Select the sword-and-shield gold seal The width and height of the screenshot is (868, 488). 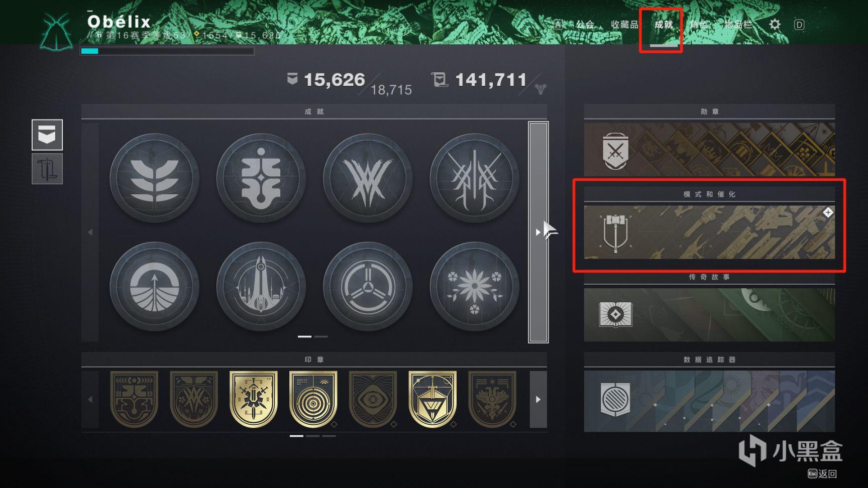coord(432,399)
